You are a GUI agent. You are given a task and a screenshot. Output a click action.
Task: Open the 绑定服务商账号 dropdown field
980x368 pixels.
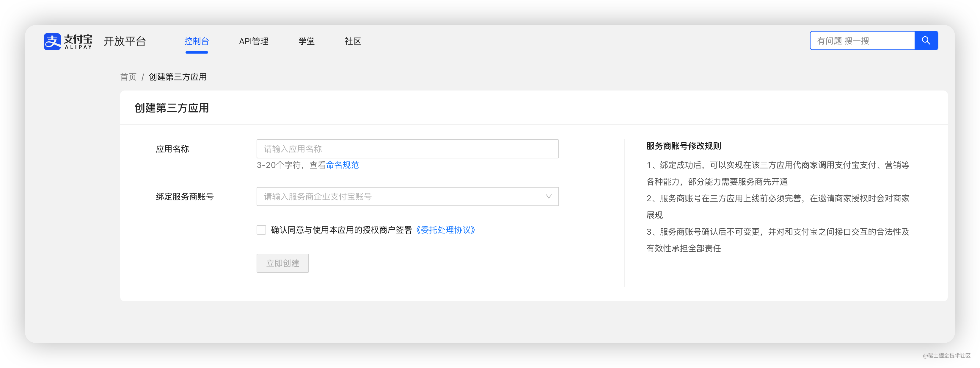coord(407,196)
